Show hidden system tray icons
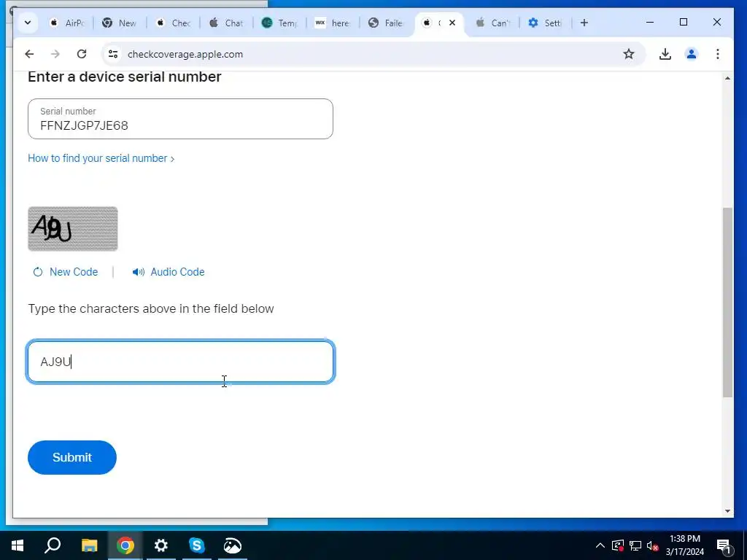The height and width of the screenshot is (560, 747). (600, 545)
